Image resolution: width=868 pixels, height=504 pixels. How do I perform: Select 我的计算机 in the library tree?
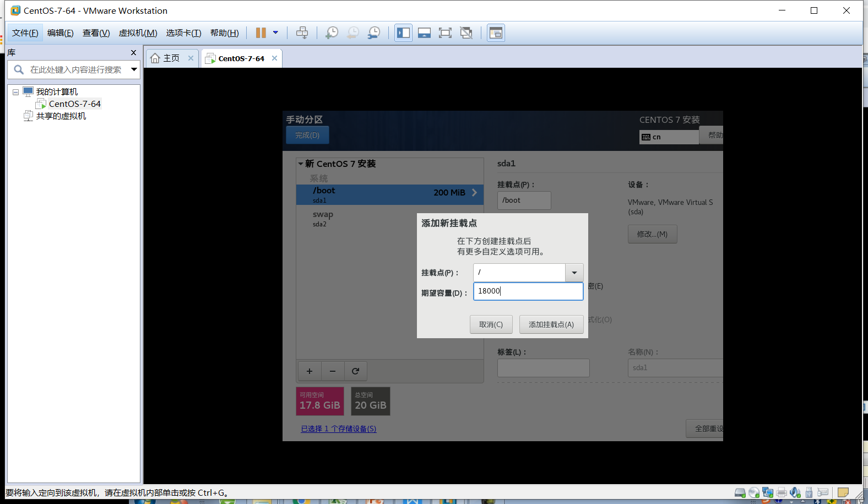[57, 92]
